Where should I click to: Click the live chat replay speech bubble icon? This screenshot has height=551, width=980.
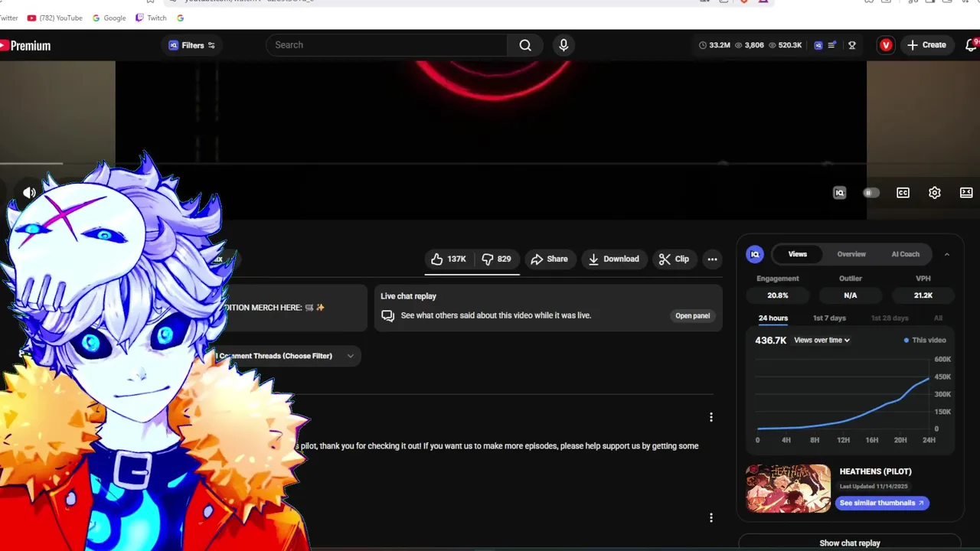[x=387, y=315]
